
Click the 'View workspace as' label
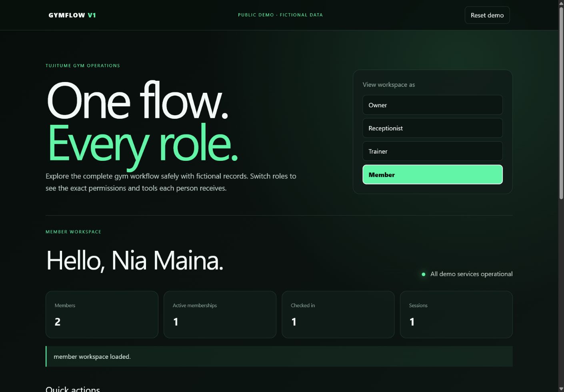(x=389, y=84)
